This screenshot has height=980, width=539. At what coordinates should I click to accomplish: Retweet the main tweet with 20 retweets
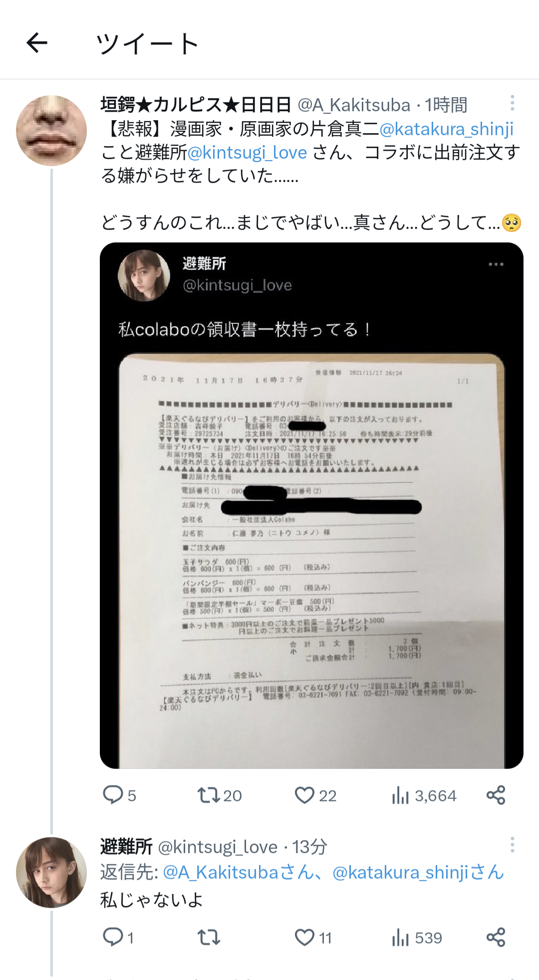point(209,795)
